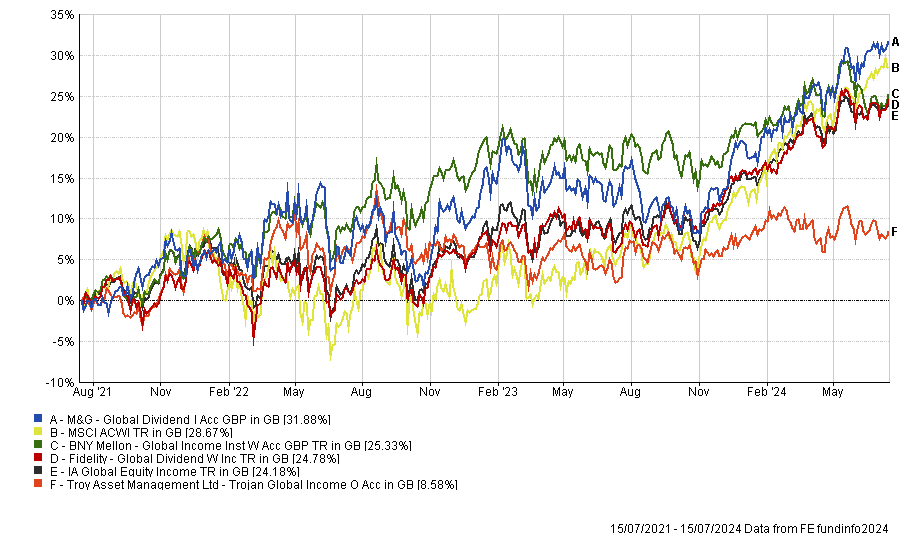The image size is (900, 535).
Task: Click the green BNY Mellon legend swatch
Action: [x=37, y=445]
